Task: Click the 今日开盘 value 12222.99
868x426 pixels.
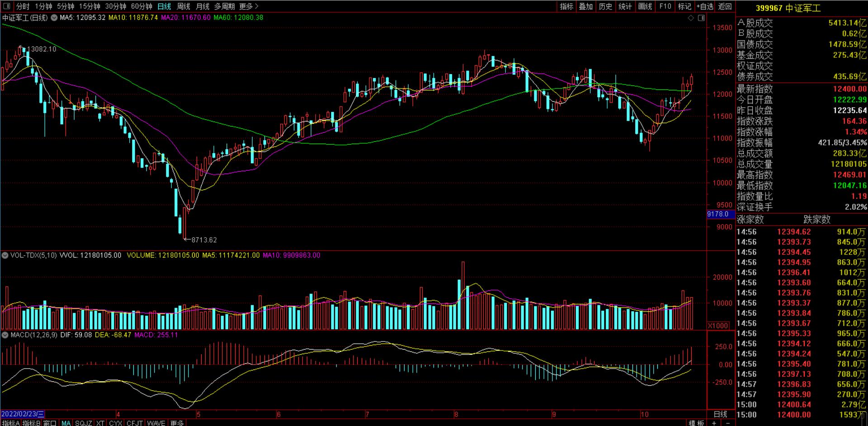Action: (x=850, y=100)
